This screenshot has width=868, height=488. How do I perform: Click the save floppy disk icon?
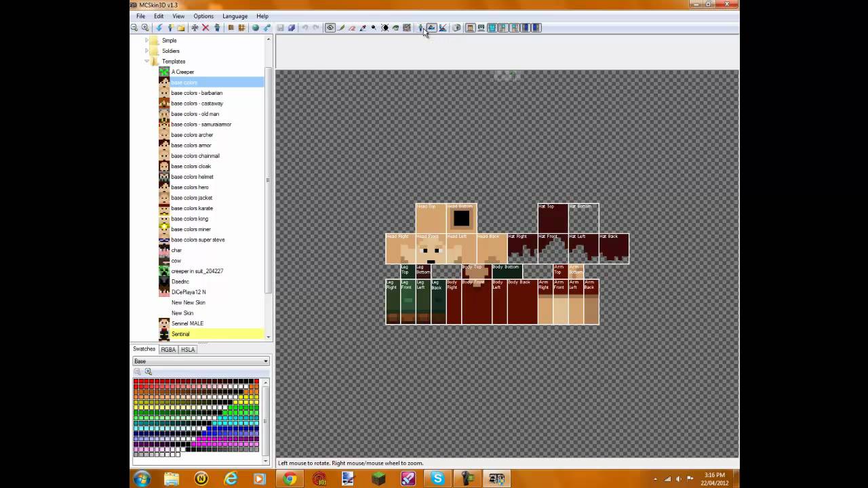point(280,28)
